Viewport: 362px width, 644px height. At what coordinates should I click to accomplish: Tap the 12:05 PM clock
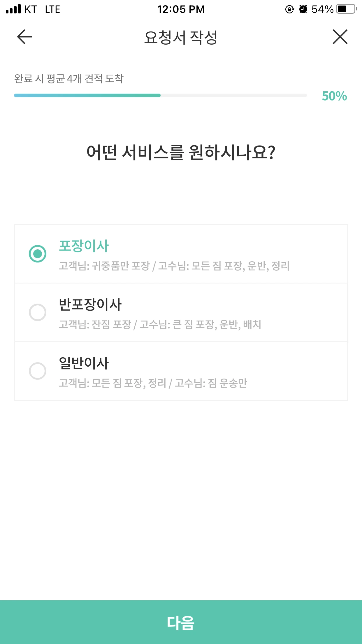pyautogui.click(x=181, y=9)
